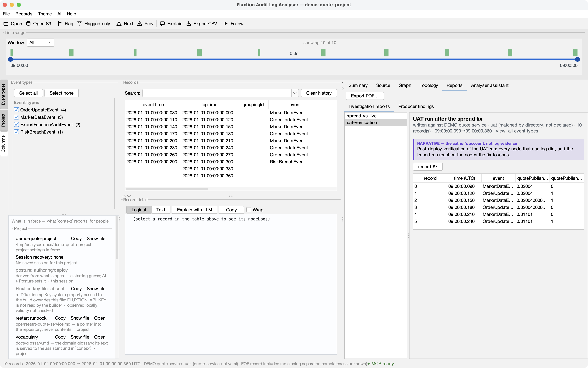
Task: Click the Flagged only filter icon
Action: [x=79, y=24]
